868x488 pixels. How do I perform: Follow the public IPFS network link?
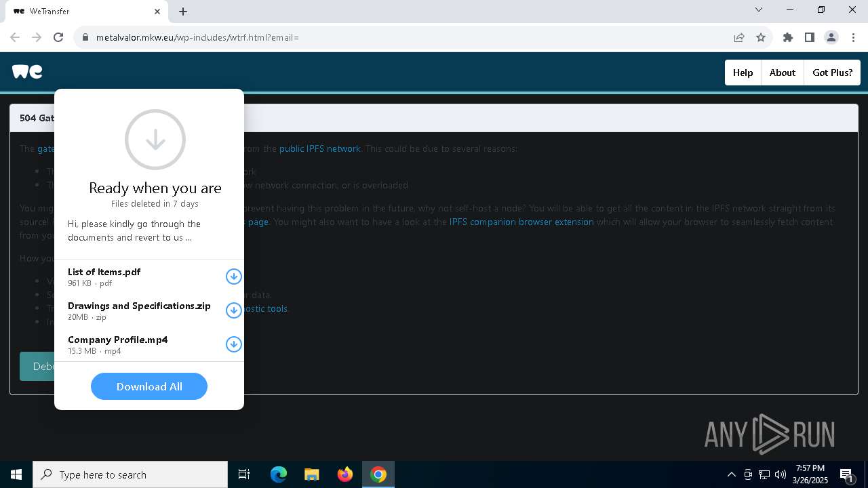320,148
